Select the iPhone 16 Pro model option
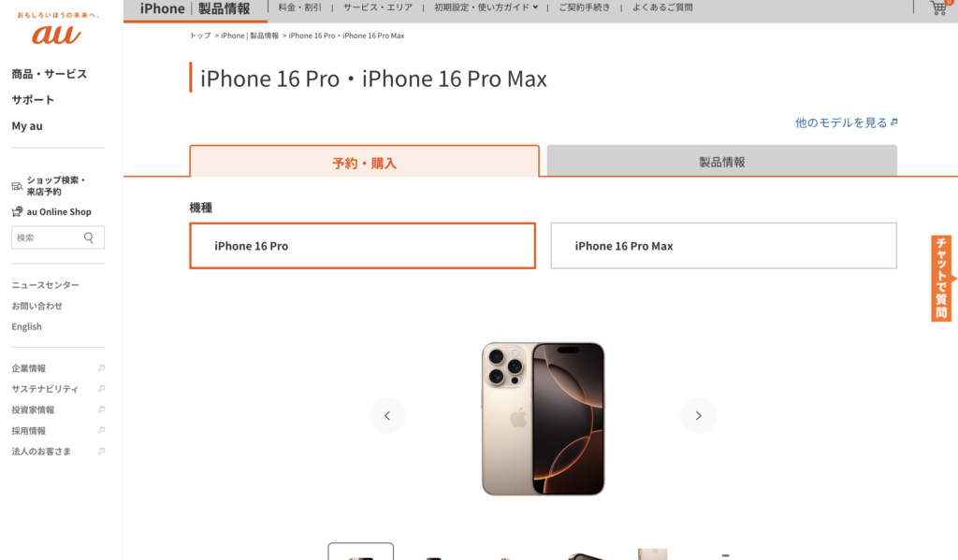 point(362,246)
